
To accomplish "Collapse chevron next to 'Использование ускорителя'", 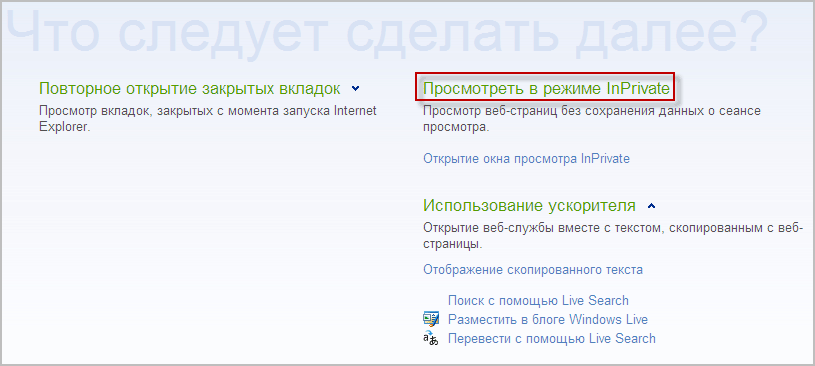I will coord(651,206).
